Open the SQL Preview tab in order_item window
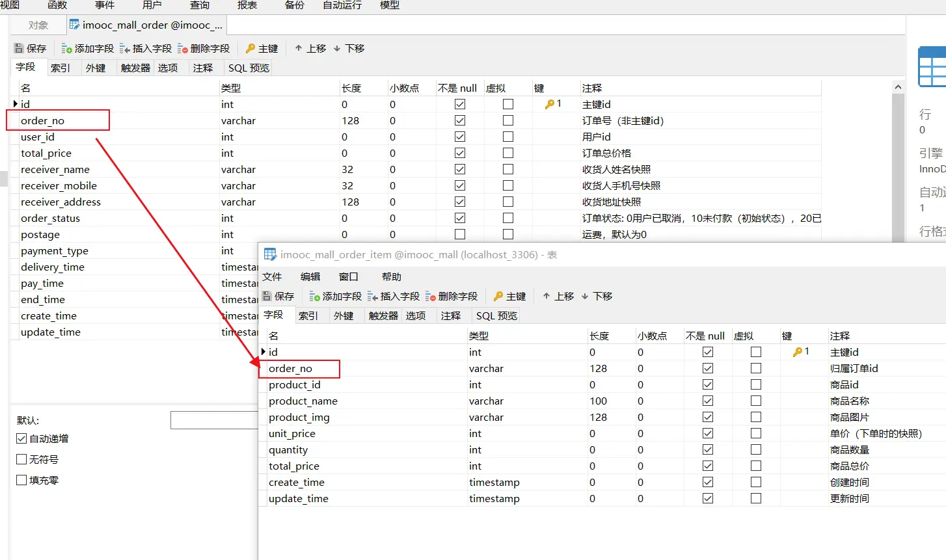 click(x=496, y=316)
